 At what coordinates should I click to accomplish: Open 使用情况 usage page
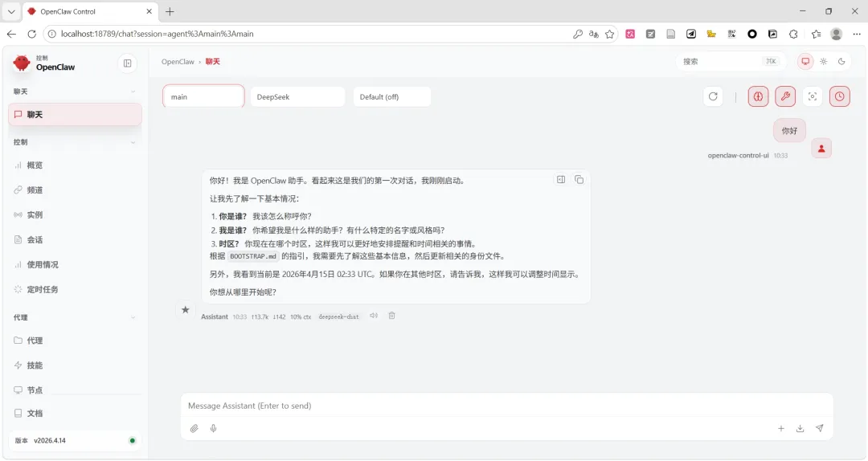(76, 264)
